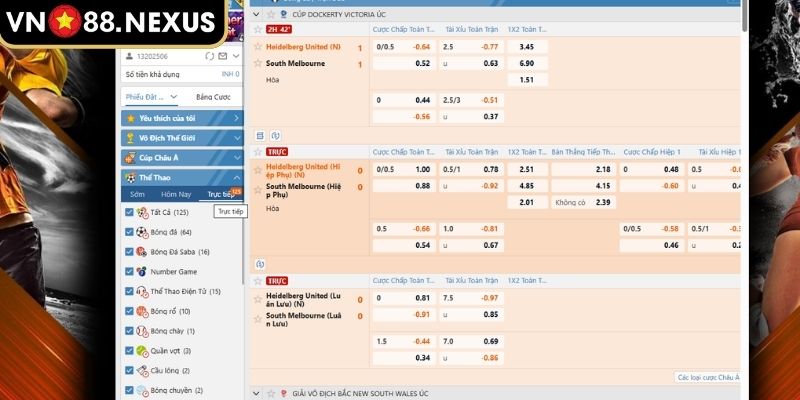
Task: Switch to the Sớm tab
Action: (137, 194)
